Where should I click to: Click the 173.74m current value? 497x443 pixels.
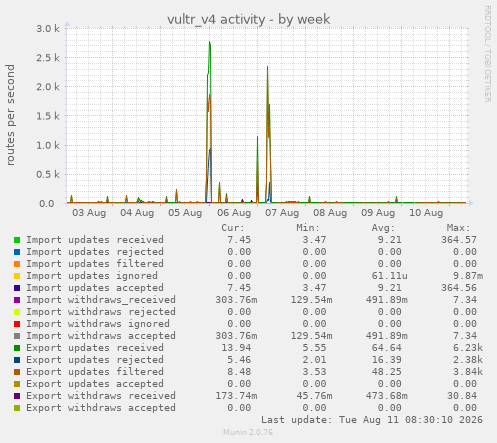point(236,396)
